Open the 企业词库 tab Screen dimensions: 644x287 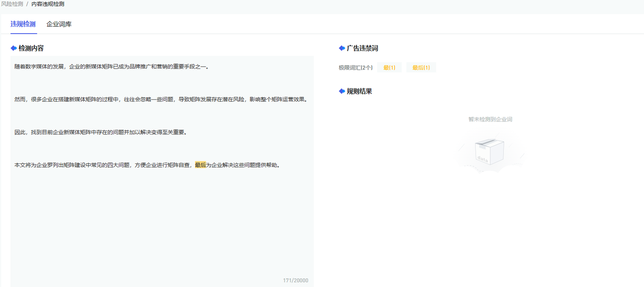point(59,24)
